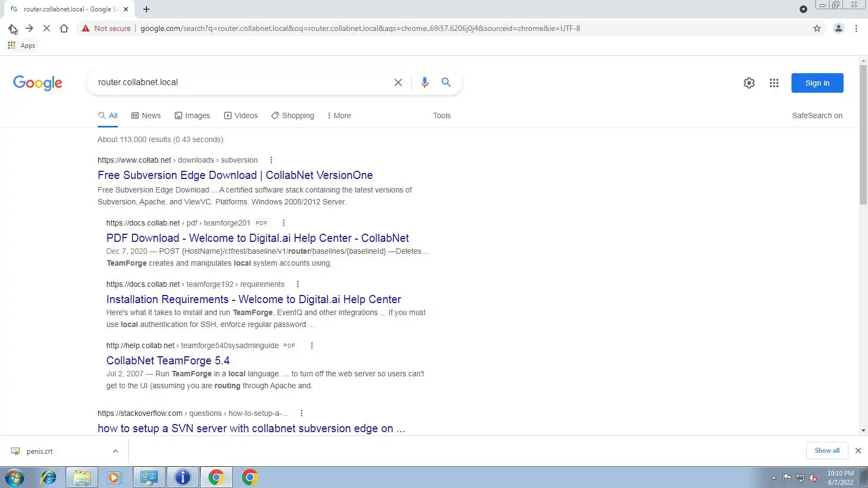868x488 pixels.
Task: Open the downloaded penis.crt file
Action: pos(40,451)
